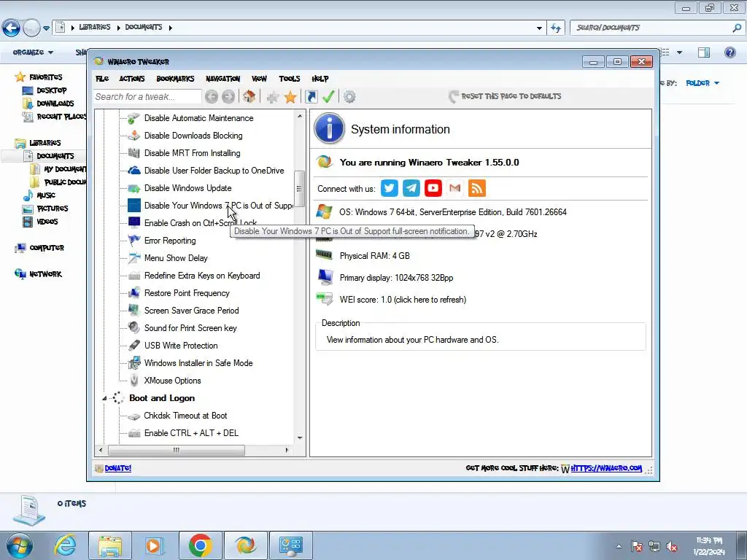Open the YouTube icon link

click(x=433, y=188)
